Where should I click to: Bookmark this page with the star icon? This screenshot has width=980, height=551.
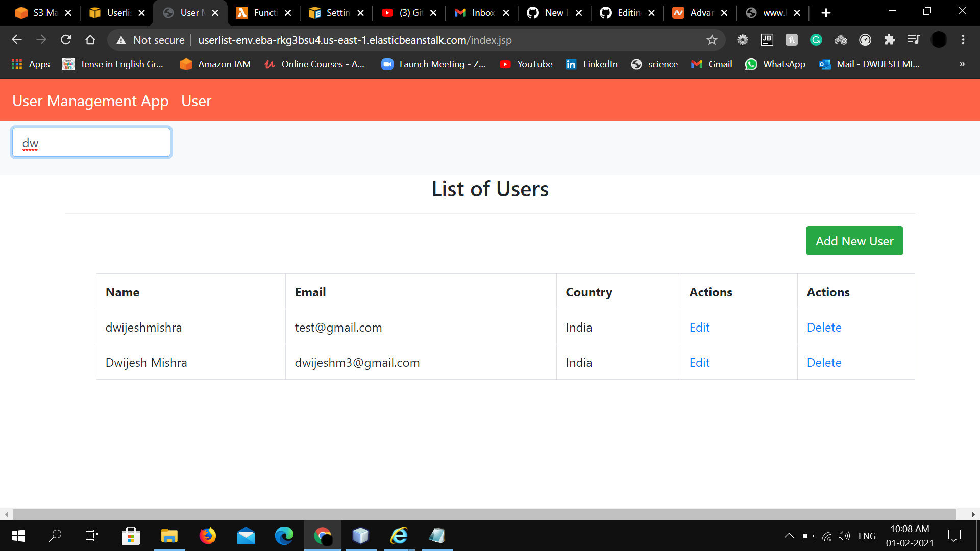click(712, 40)
